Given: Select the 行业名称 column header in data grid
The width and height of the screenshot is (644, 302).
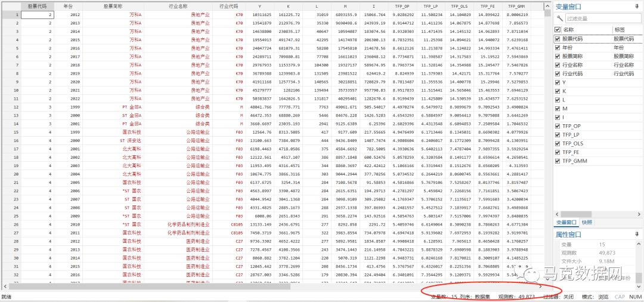Looking at the screenshot, I should 178,7.
